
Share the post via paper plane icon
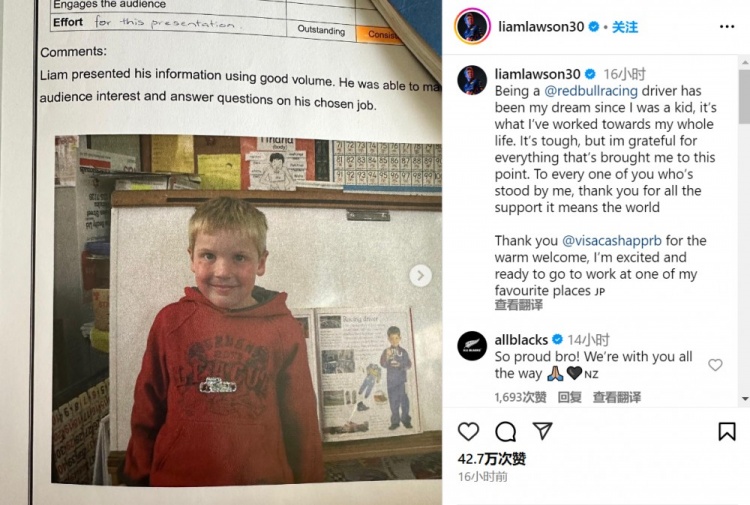[x=543, y=431]
